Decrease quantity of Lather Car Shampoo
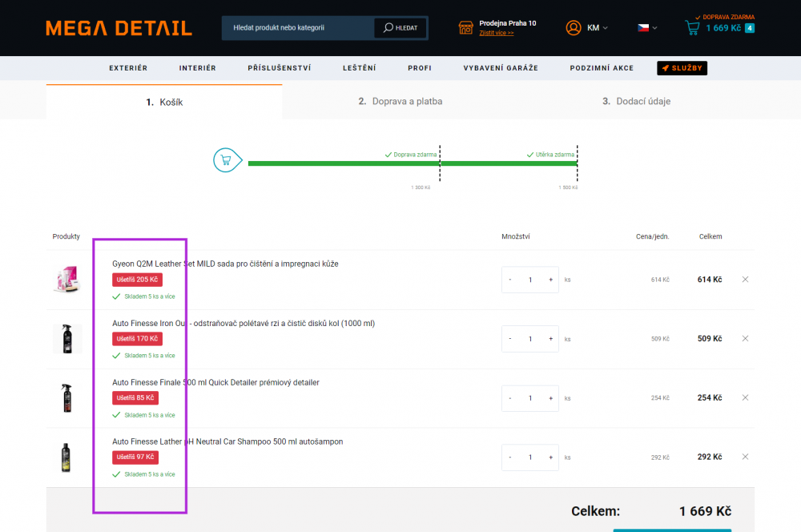The height and width of the screenshot is (532, 801). [x=509, y=457]
